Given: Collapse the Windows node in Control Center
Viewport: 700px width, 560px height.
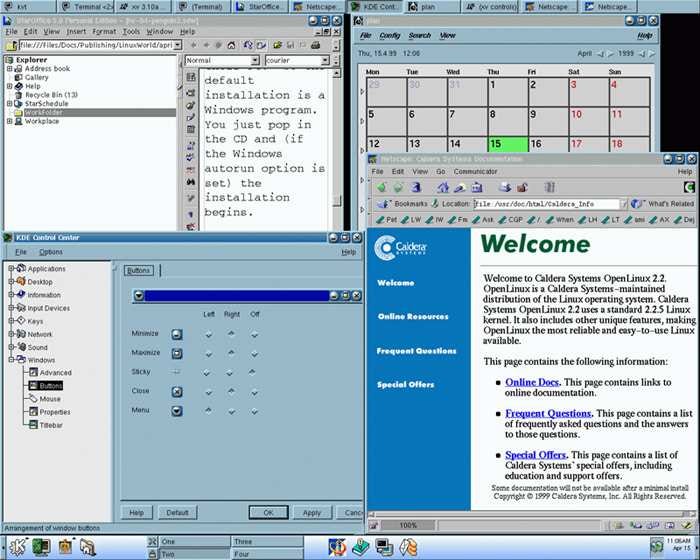Looking at the screenshot, I should [x=11, y=359].
